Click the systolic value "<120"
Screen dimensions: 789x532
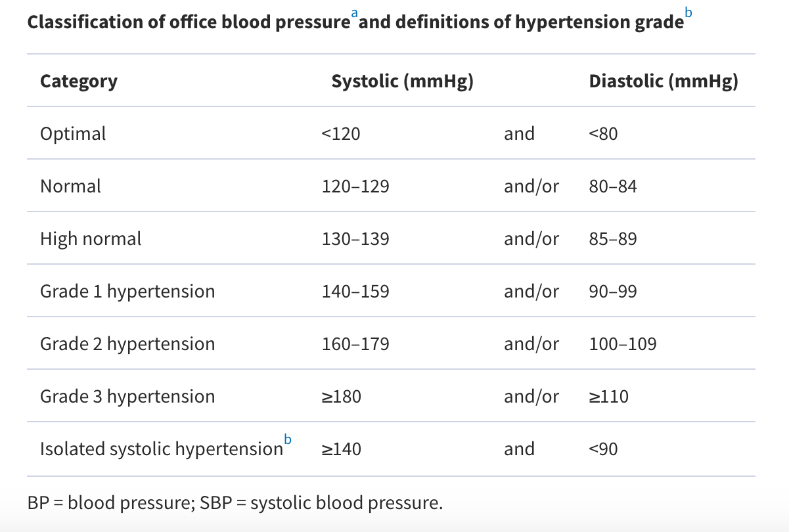click(341, 134)
